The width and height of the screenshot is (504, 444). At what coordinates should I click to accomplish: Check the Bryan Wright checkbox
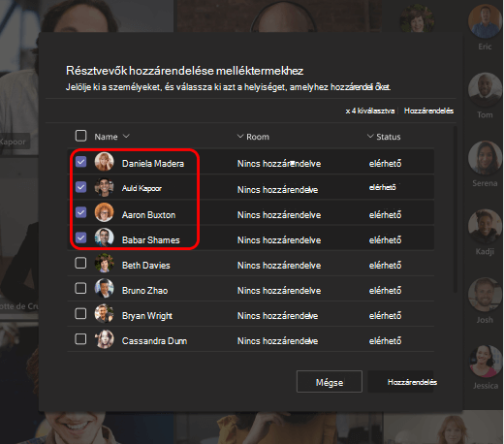[80, 313]
